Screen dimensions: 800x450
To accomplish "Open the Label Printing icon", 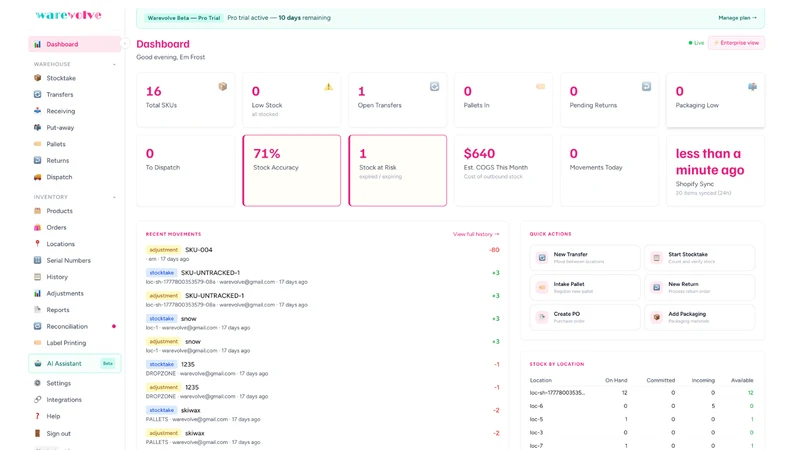I will click(x=37, y=343).
